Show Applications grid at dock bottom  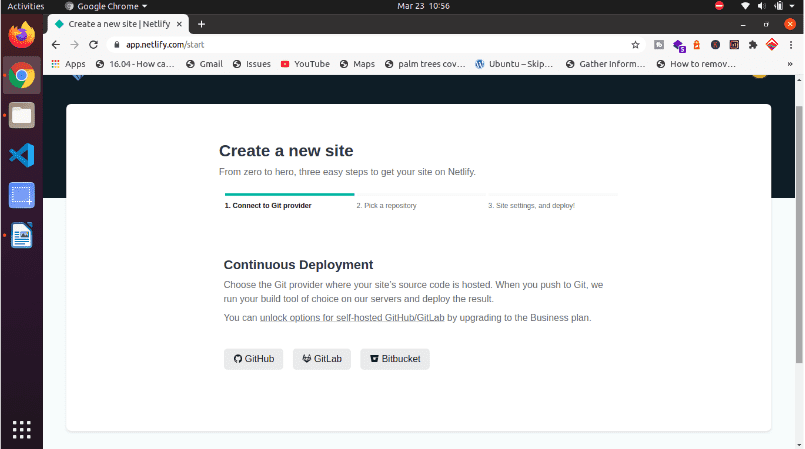(x=21, y=429)
